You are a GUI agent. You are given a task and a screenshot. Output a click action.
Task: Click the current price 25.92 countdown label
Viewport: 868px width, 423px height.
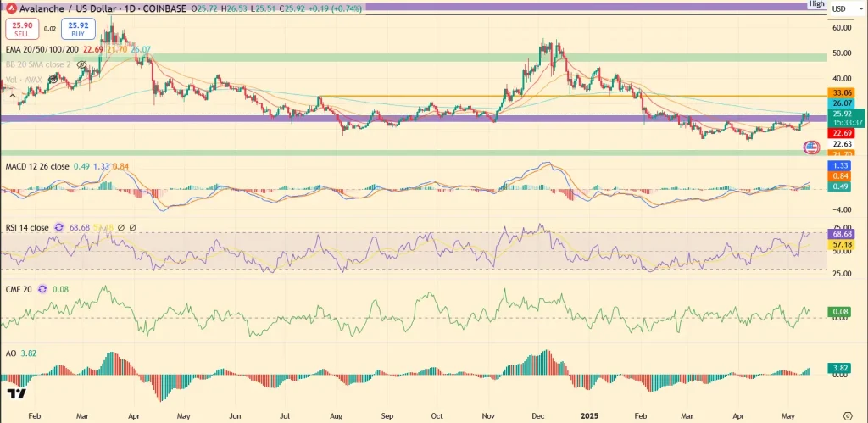845,118
